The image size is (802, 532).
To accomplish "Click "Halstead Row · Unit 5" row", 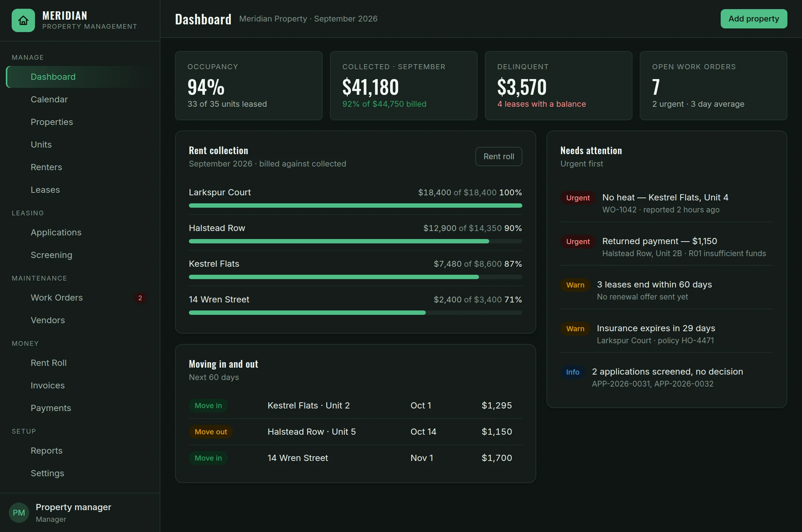I will [355, 432].
